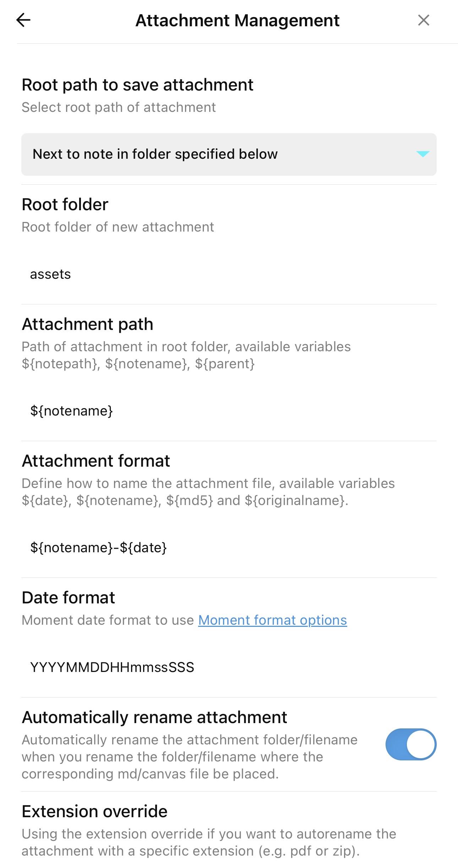Tap the Automatically rename attachment heading
Screen dimensions: 458x868
click(x=154, y=717)
